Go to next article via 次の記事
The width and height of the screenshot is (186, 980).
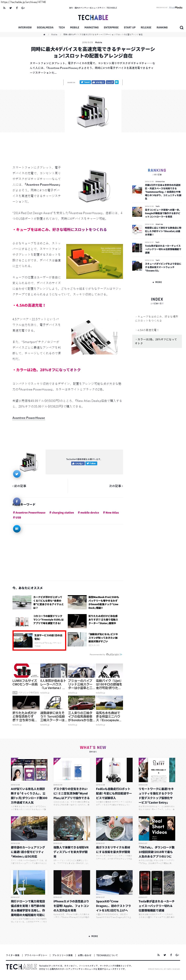click(x=116, y=486)
